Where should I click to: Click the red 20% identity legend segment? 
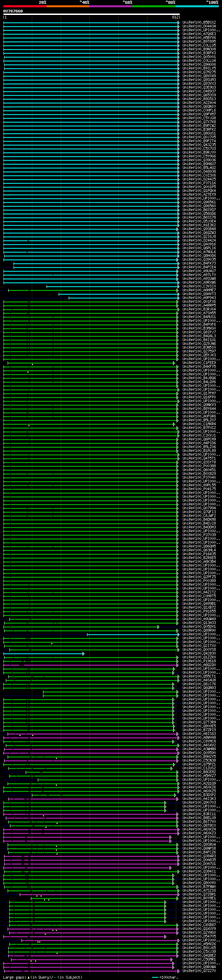click(x=25, y=6)
